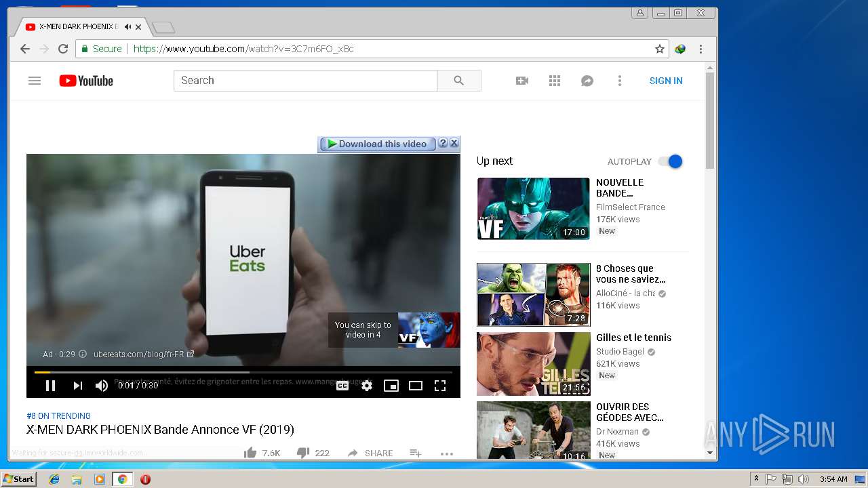The height and width of the screenshot is (488, 868).
Task: Open File Explorer from taskbar
Action: tap(77, 479)
